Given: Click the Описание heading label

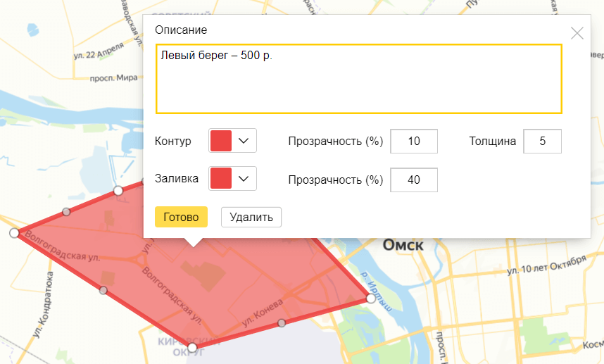Looking at the screenshot, I should tap(181, 30).
